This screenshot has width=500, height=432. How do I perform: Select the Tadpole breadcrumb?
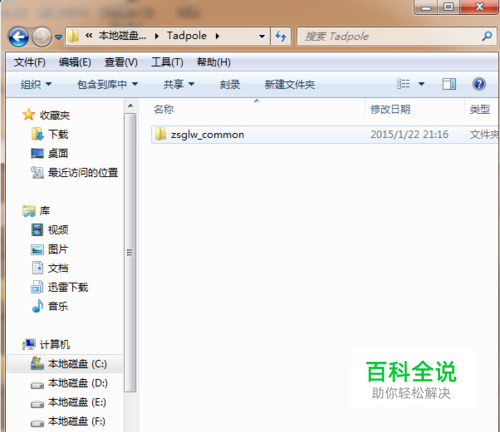187,35
